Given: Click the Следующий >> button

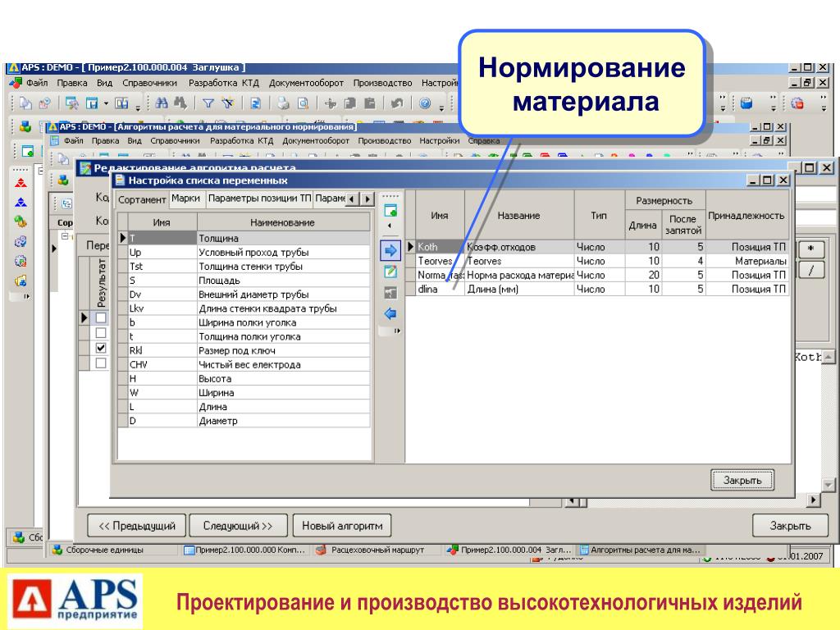Looking at the screenshot, I should point(238,526).
